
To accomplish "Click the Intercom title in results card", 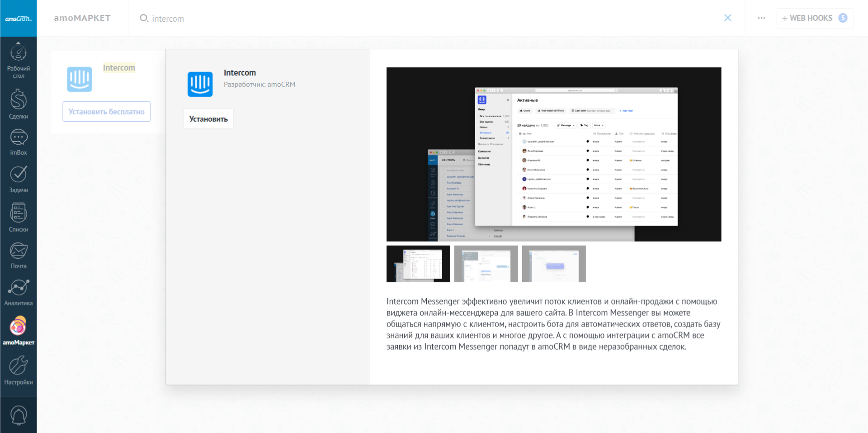I will (119, 68).
